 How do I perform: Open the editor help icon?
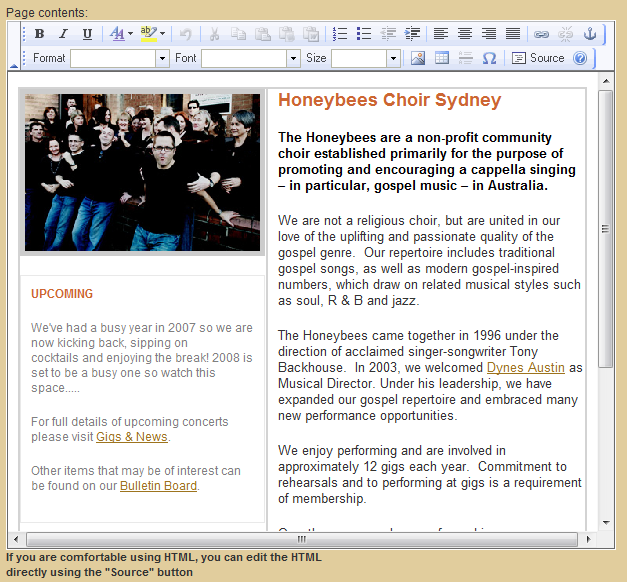click(580, 58)
